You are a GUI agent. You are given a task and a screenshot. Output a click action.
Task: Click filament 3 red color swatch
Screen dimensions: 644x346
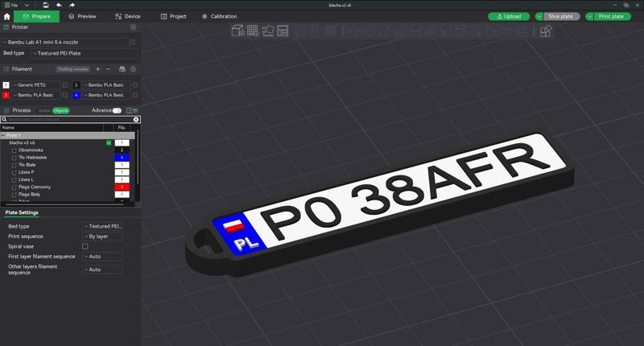point(6,95)
